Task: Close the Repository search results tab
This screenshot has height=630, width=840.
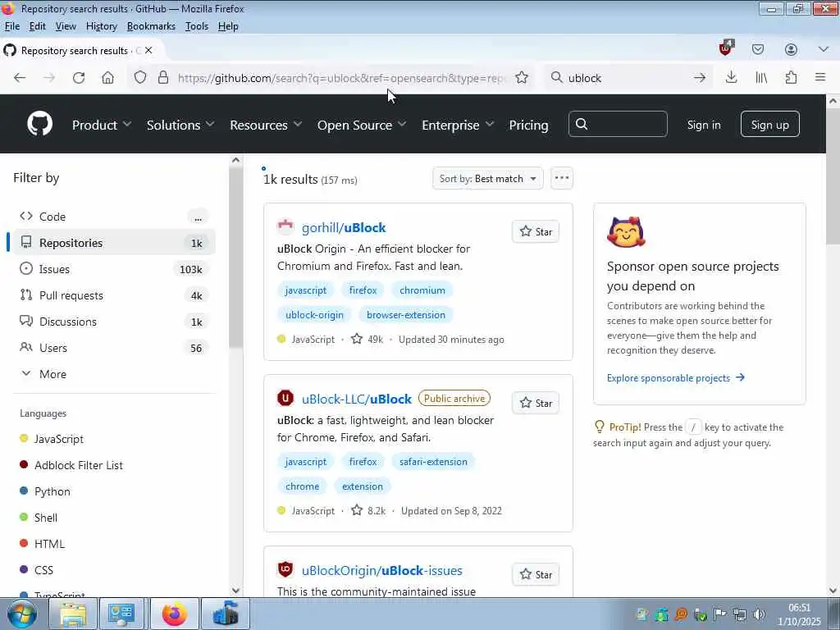Action: (x=148, y=50)
